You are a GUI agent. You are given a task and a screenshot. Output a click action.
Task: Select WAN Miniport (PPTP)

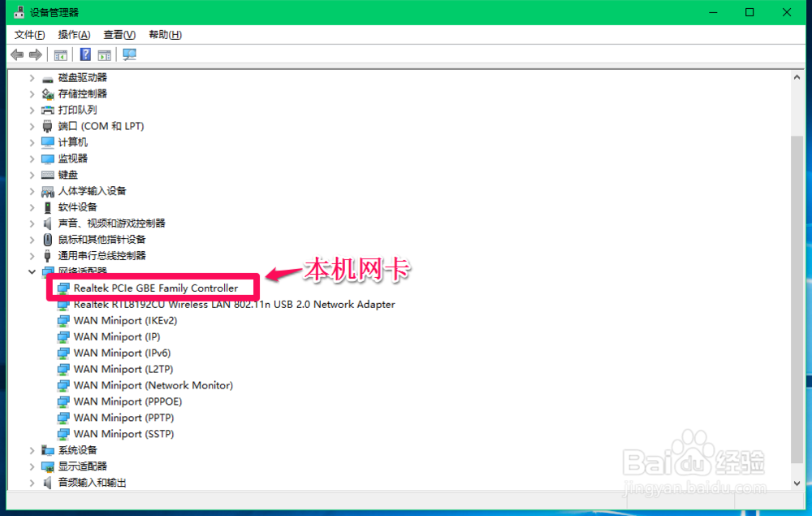[123, 418]
